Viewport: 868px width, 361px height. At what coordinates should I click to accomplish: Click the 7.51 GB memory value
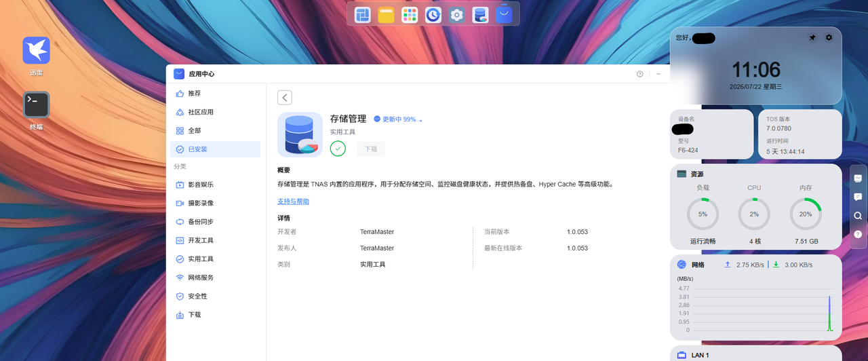point(806,242)
